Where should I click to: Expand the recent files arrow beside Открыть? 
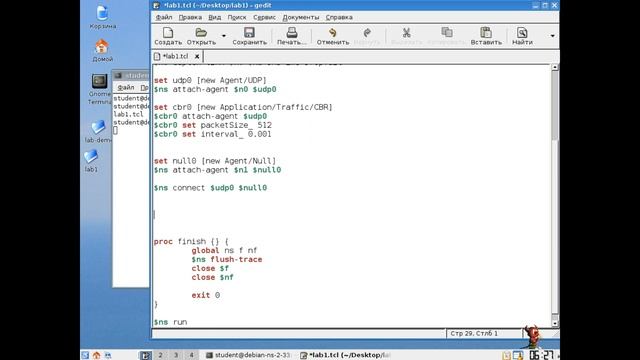coord(224,36)
